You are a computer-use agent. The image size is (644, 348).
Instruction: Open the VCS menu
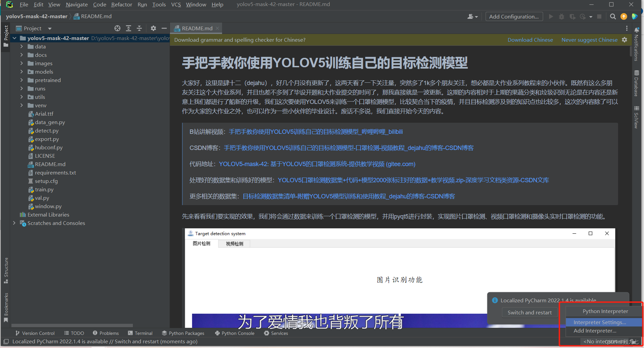[176, 4]
